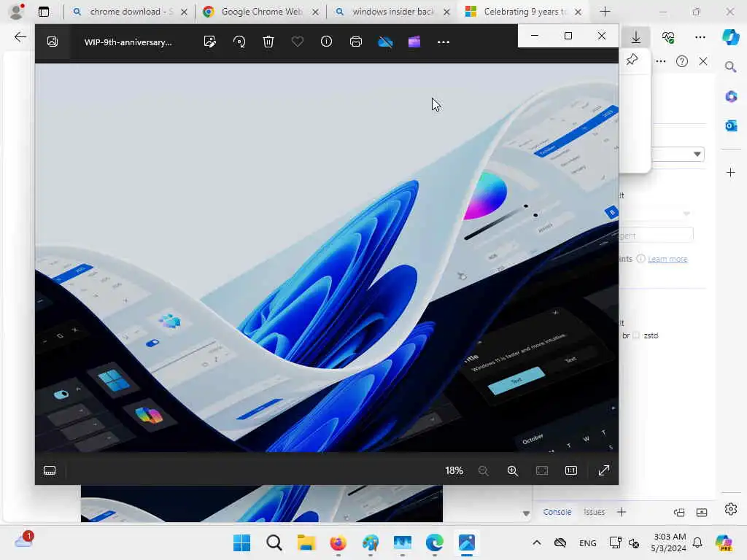Viewport: 747px width, 560px height.
Task: Open Outlook in Edge sidebar
Action: tap(731, 125)
